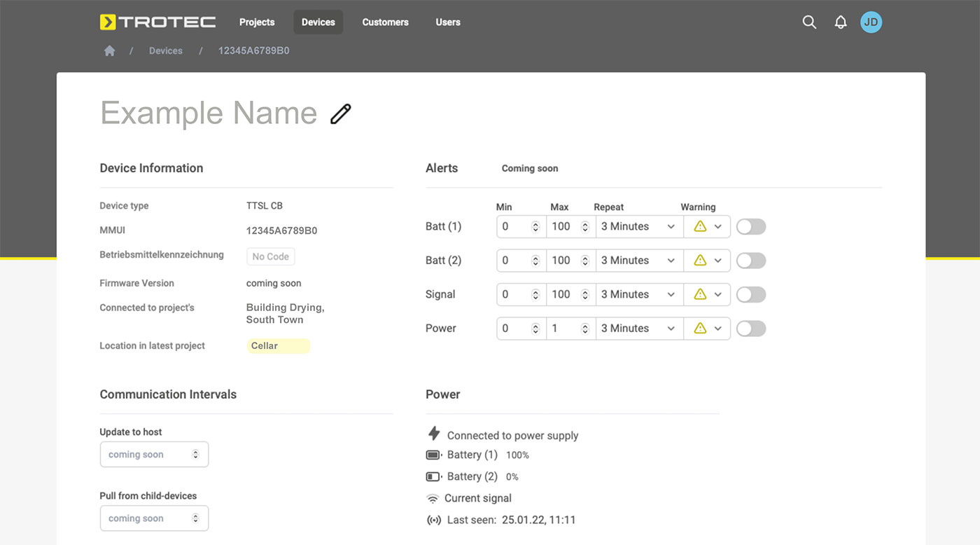Expand Signal Warning type chevron
This screenshot has height=545, width=980.
point(717,294)
